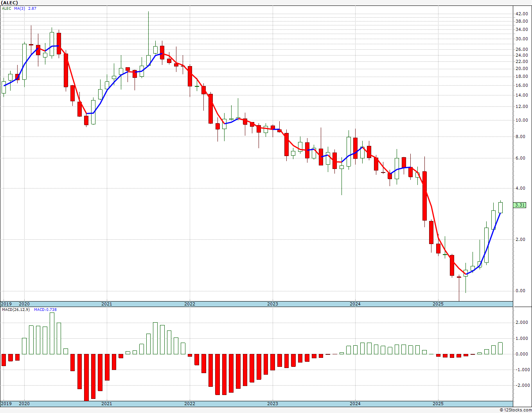Click the 16.00 price axis label
The height and width of the screenshot is (413, 532).
pyautogui.click(x=521, y=85)
